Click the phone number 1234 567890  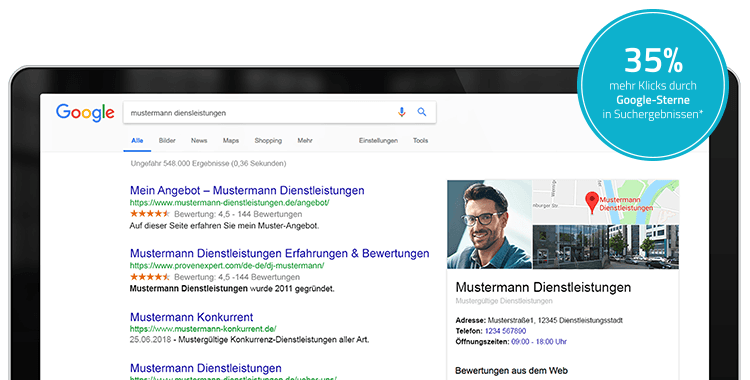point(505,331)
